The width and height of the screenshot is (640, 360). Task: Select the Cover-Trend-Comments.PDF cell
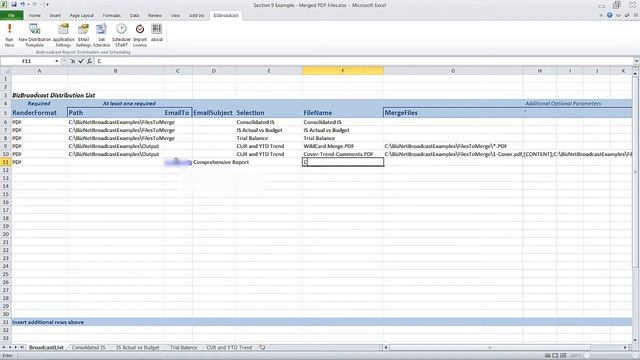click(343, 154)
